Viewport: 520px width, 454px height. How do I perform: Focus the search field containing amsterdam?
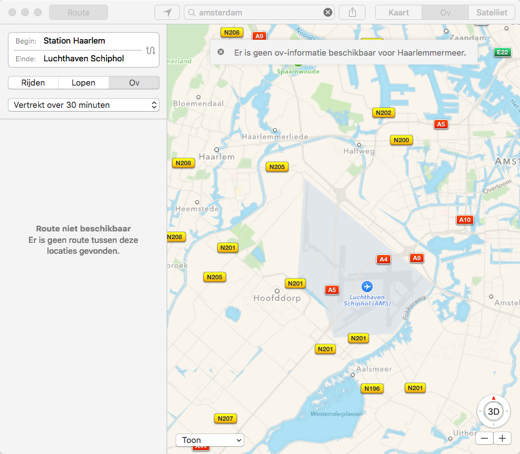259,13
